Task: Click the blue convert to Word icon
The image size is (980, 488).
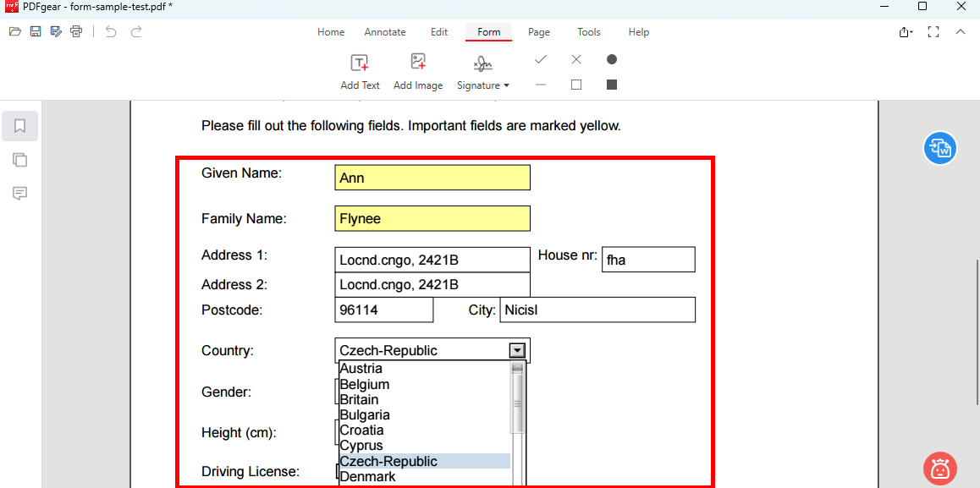Action: point(939,149)
